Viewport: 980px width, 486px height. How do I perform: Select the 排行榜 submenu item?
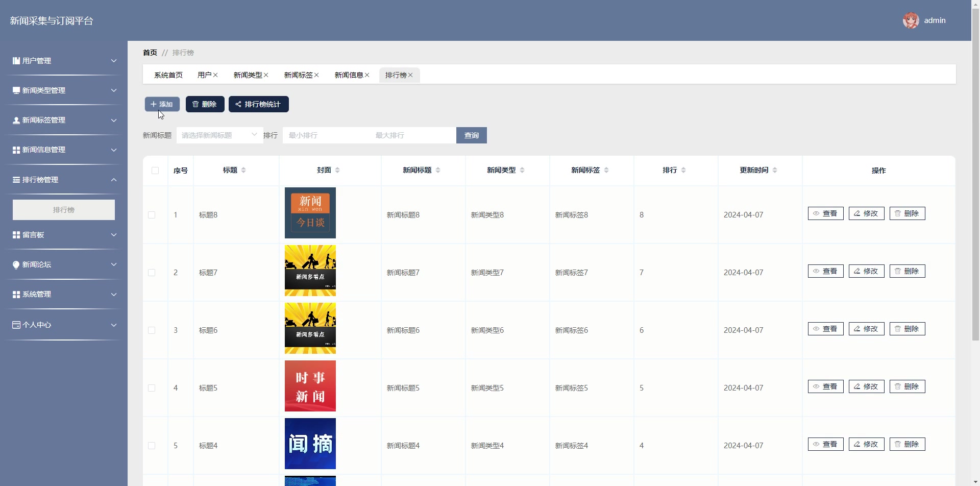click(64, 210)
